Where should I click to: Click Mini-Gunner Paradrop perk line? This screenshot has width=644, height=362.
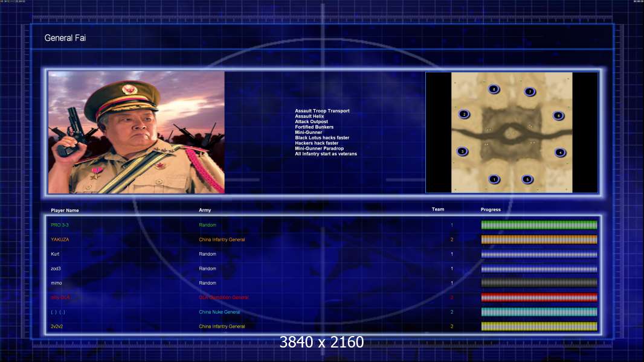(x=319, y=148)
